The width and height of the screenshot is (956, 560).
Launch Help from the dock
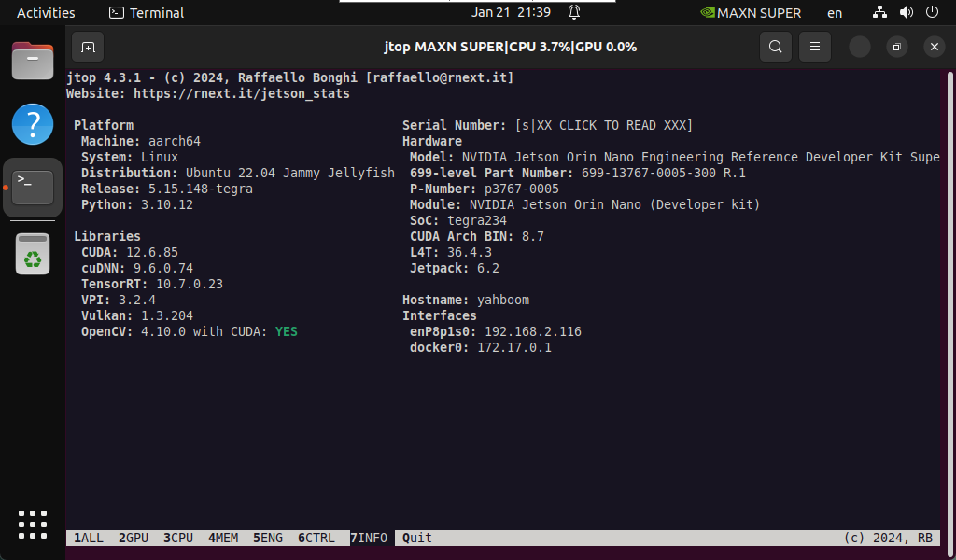(33, 124)
